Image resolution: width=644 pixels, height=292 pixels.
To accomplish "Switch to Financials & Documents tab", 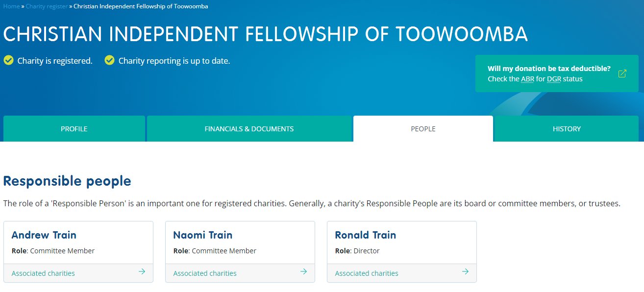I will pyautogui.click(x=249, y=129).
